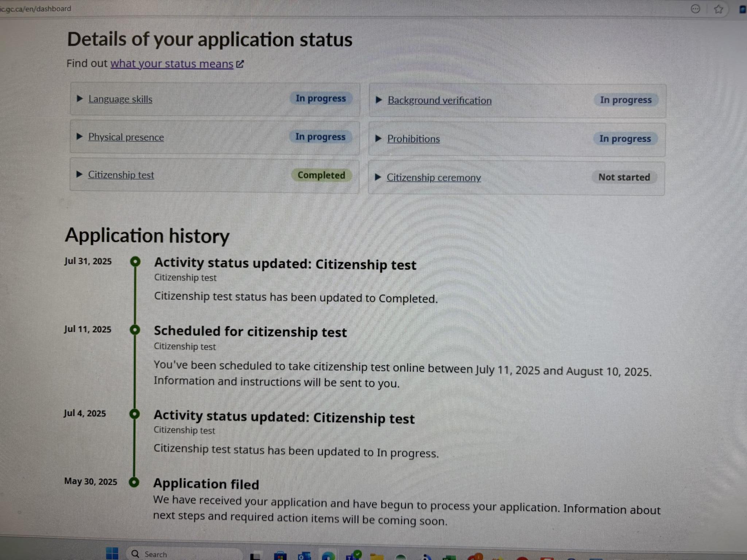Expand the Background verification disclosure triangle
The width and height of the screenshot is (747, 560).
point(379,100)
